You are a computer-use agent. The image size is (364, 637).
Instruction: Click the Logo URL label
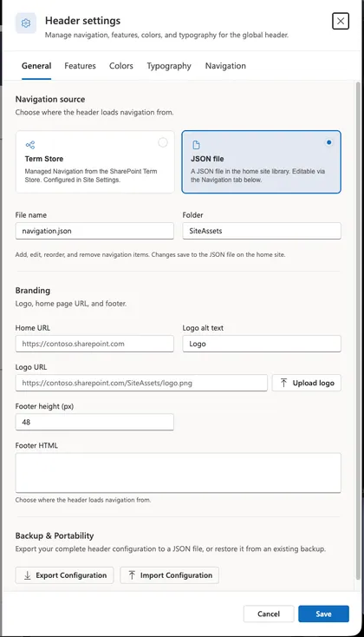(x=31, y=367)
